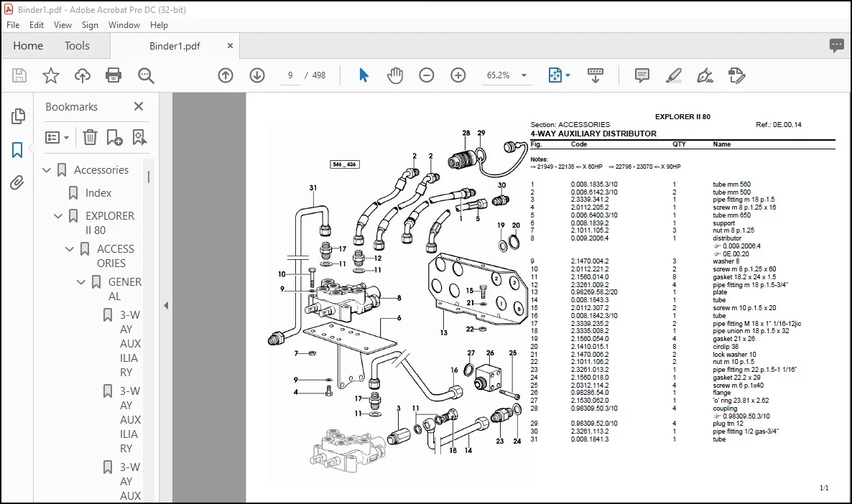This screenshot has height=504, width=852.
Task: Go to next page arrow down
Action: pyautogui.click(x=257, y=75)
